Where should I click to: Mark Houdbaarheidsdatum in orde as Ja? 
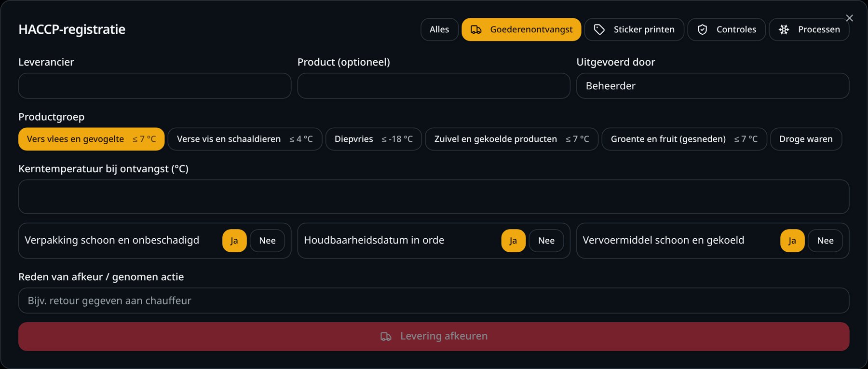tap(513, 241)
